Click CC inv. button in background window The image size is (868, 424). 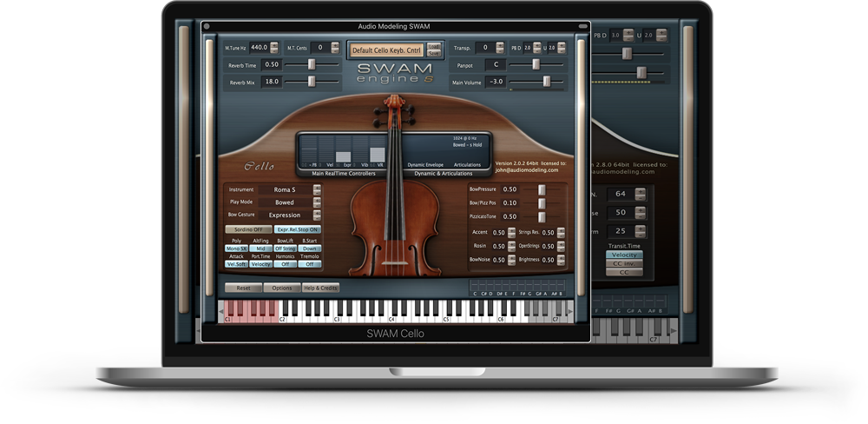[x=624, y=264]
